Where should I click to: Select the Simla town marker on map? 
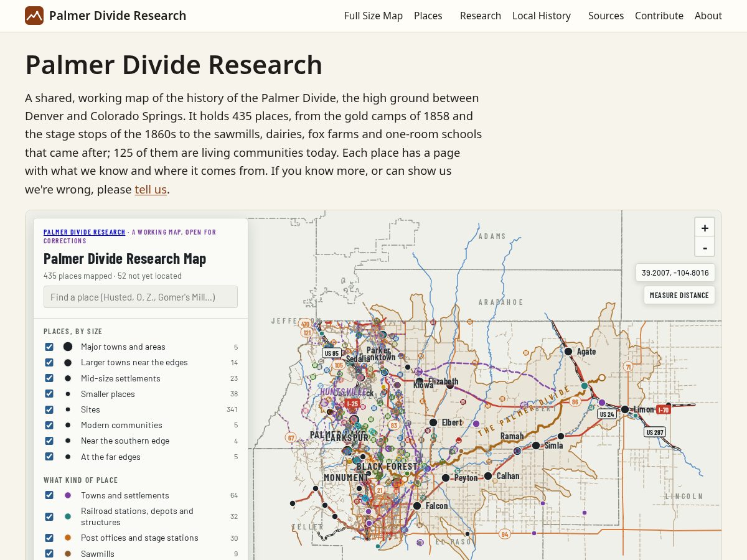point(536,446)
